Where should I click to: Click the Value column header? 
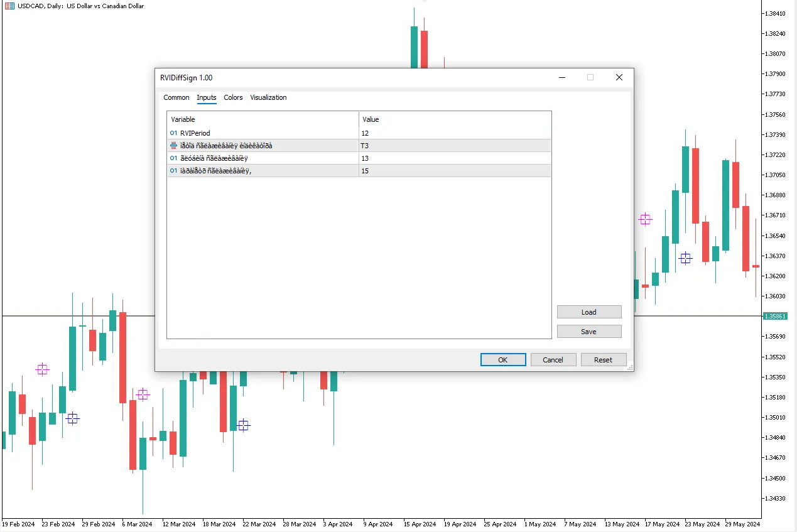pyautogui.click(x=455, y=119)
